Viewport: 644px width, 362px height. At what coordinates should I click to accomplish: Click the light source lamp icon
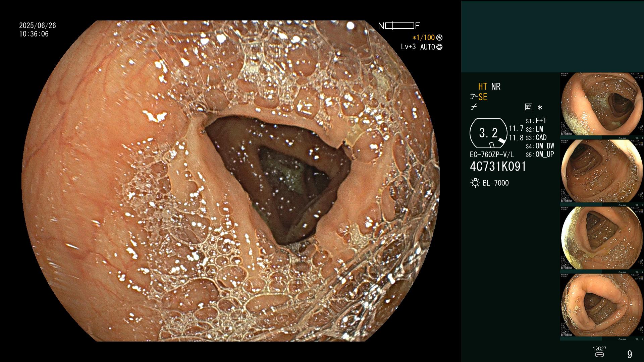[475, 183]
